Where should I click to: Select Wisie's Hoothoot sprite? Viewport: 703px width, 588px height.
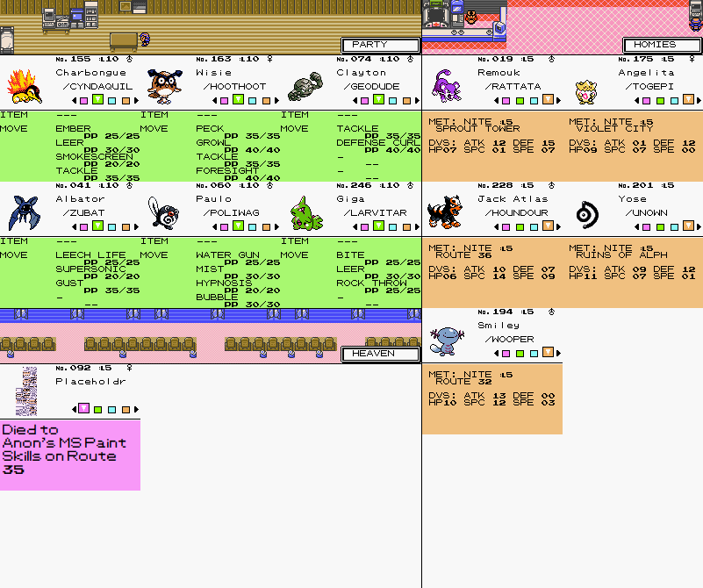click(165, 87)
